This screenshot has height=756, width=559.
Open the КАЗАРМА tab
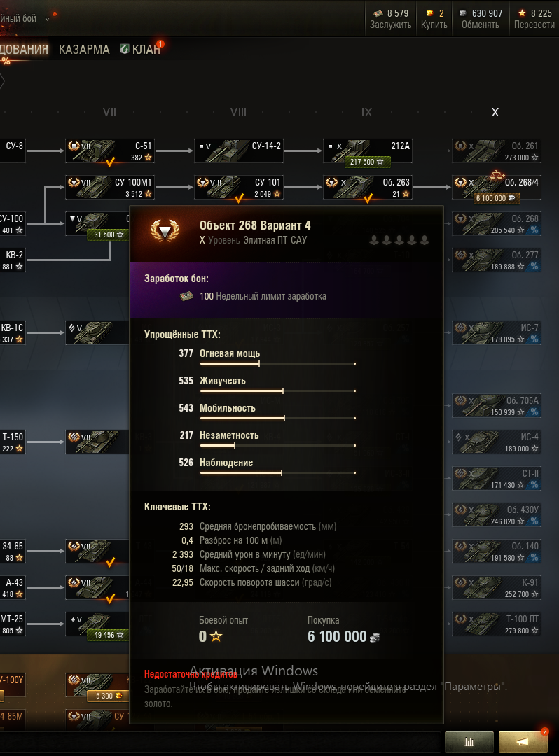[x=84, y=50]
